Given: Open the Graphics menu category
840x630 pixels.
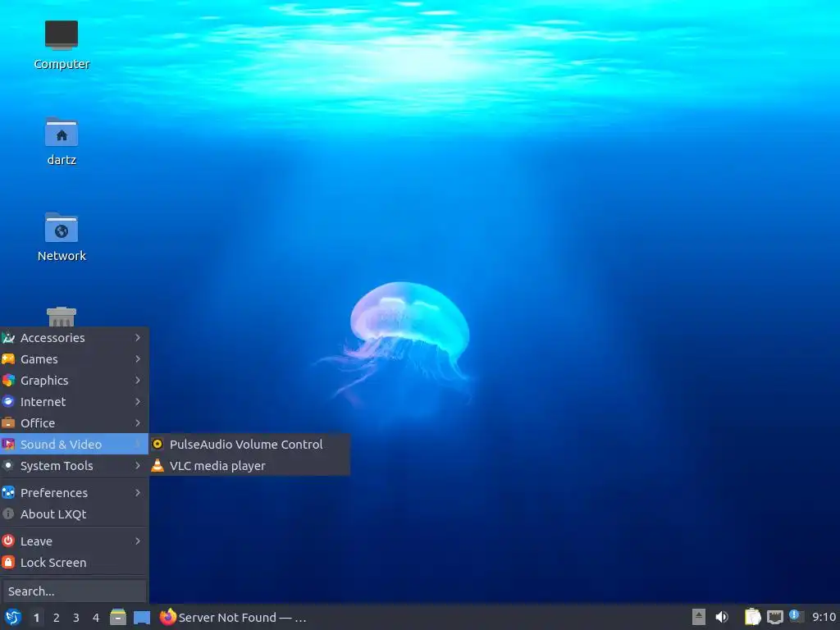Looking at the screenshot, I should tap(75, 381).
